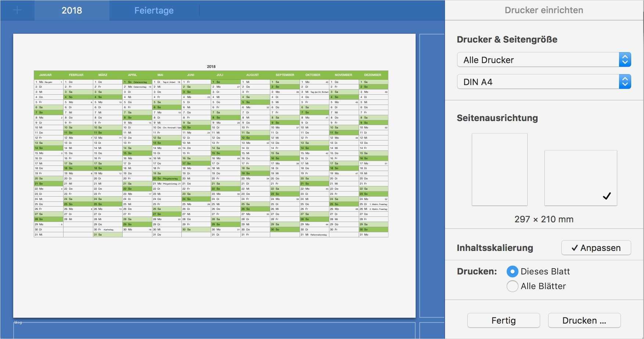This screenshot has width=644, height=339.
Task: Select the portrait orientation page icon
Action: (500, 169)
